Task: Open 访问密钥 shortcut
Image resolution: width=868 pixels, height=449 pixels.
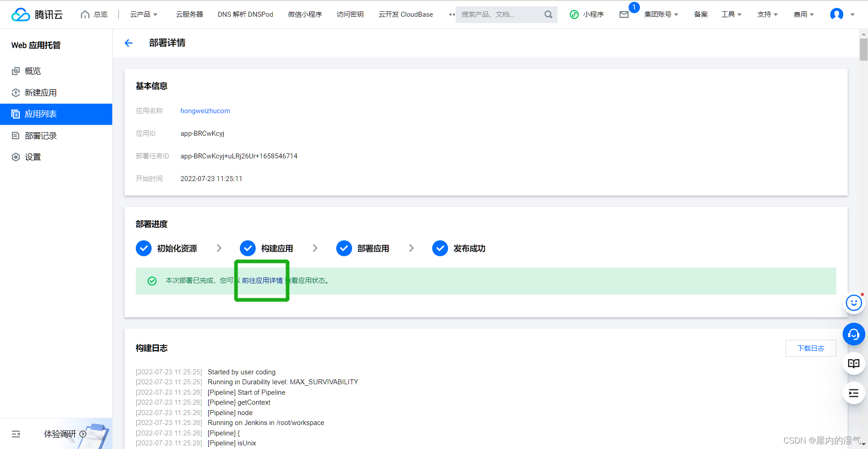Action: pos(350,14)
